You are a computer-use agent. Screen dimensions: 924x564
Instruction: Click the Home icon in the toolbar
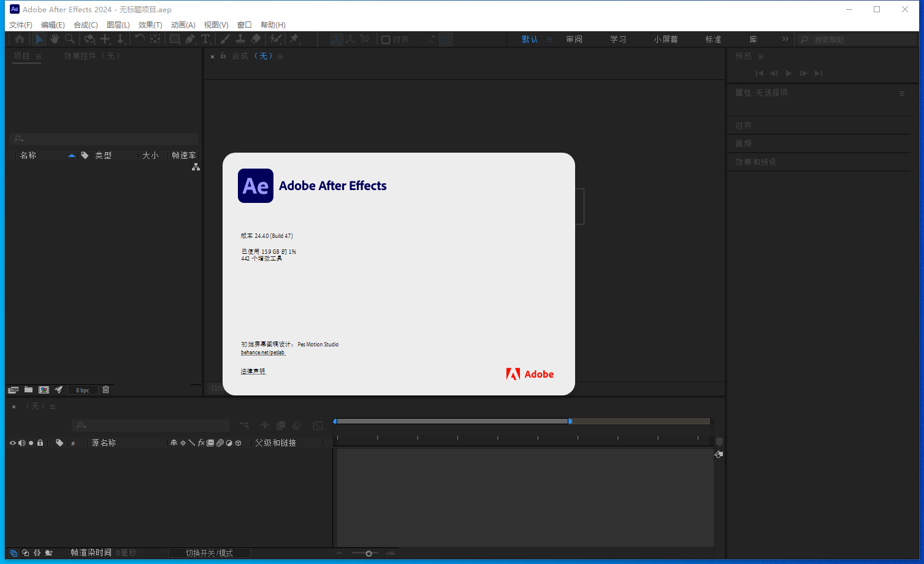(x=20, y=39)
